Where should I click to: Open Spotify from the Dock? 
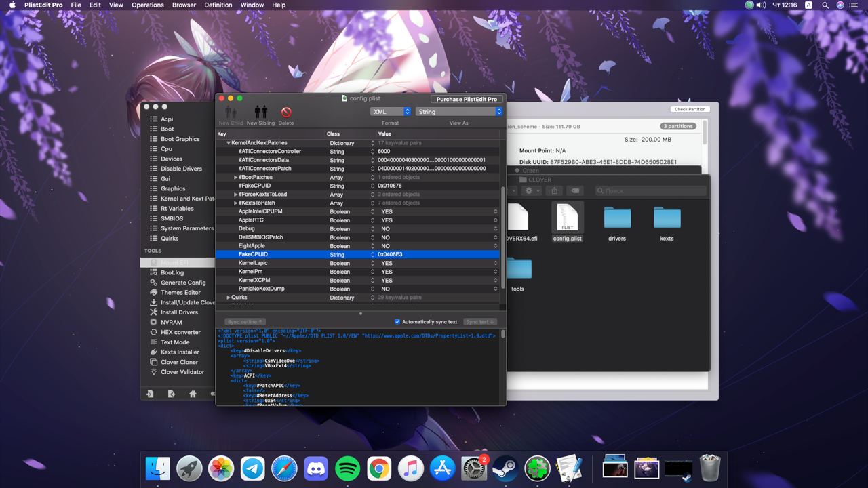click(x=348, y=468)
